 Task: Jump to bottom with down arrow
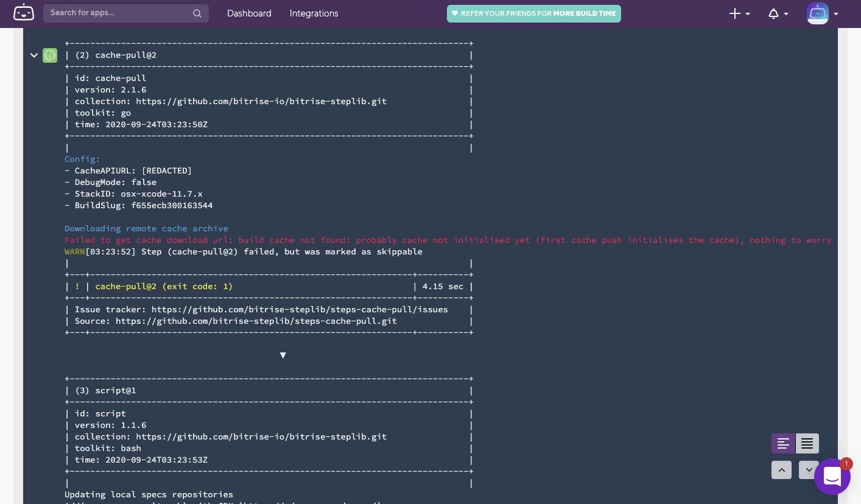click(x=807, y=470)
